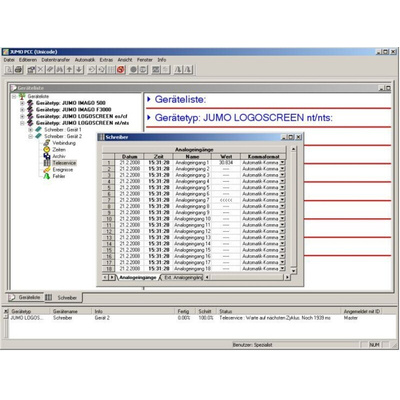Click the green Fehler icon
Viewport: 400px width, 400px height.
point(47,176)
